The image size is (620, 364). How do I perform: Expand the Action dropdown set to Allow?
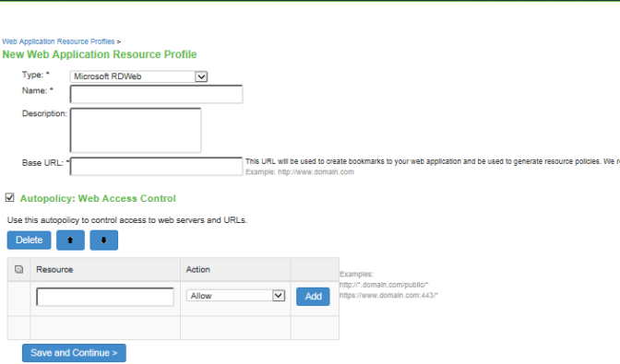(235, 296)
